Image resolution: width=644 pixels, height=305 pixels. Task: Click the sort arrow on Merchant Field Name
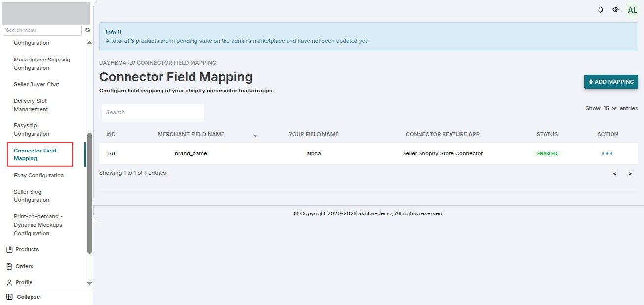(255, 136)
